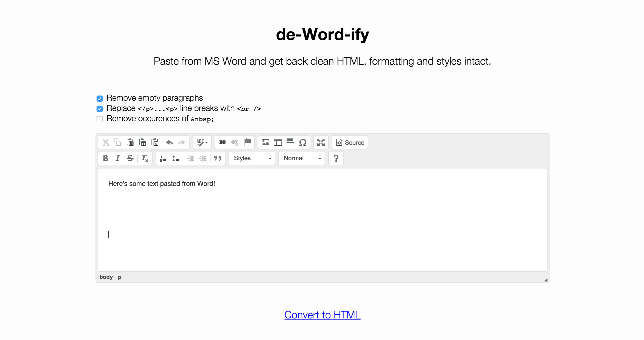
Task: Uncheck Remove empty paragraphs
Action: pos(100,98)
